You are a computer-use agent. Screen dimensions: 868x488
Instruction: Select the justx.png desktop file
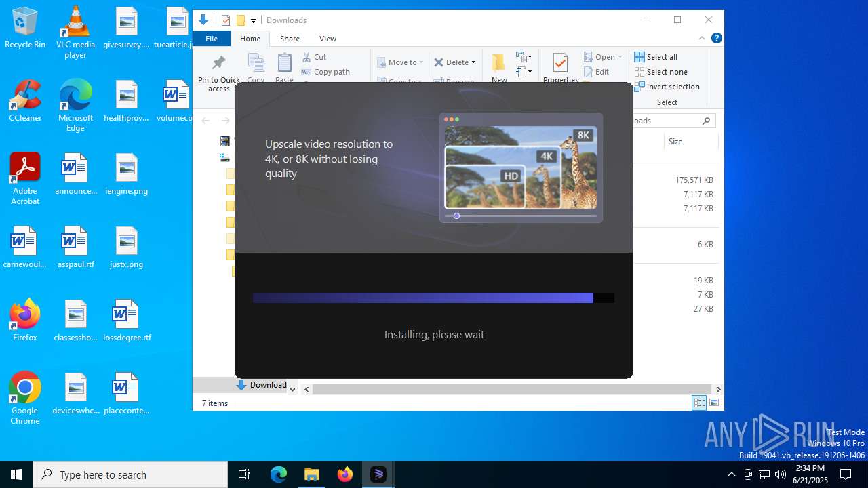(x=126, y=247)
